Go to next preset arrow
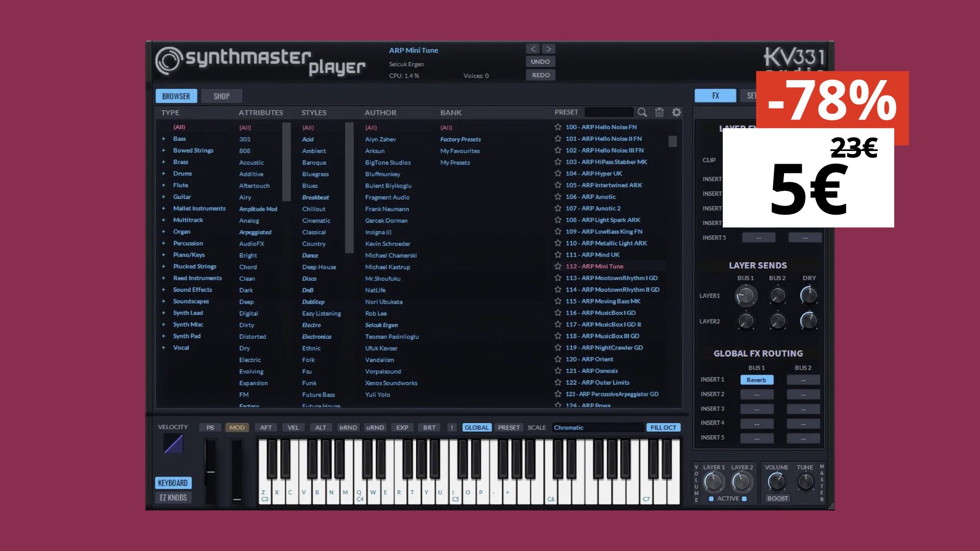 (549, 49)
